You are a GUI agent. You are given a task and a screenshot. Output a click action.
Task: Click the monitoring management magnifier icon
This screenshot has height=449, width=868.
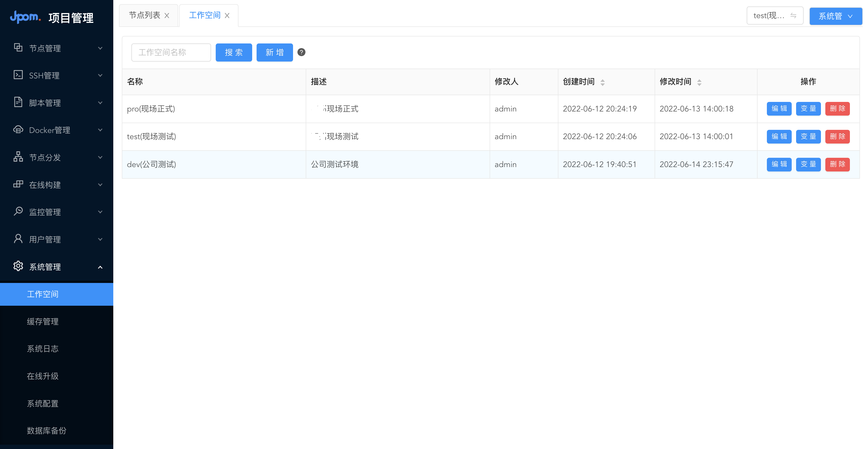click(x=18, y=211)
